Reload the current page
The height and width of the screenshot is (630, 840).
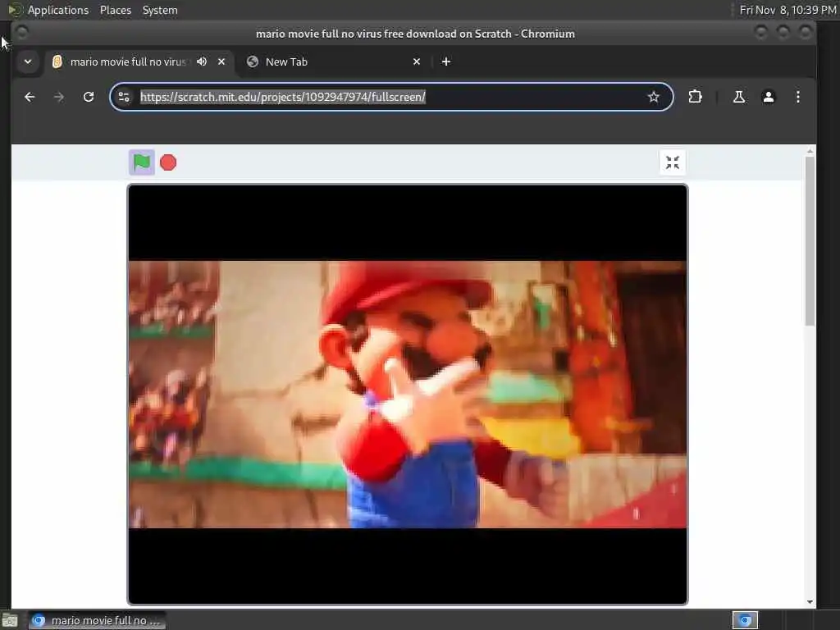pyautogui.click(x=89, y=97)
